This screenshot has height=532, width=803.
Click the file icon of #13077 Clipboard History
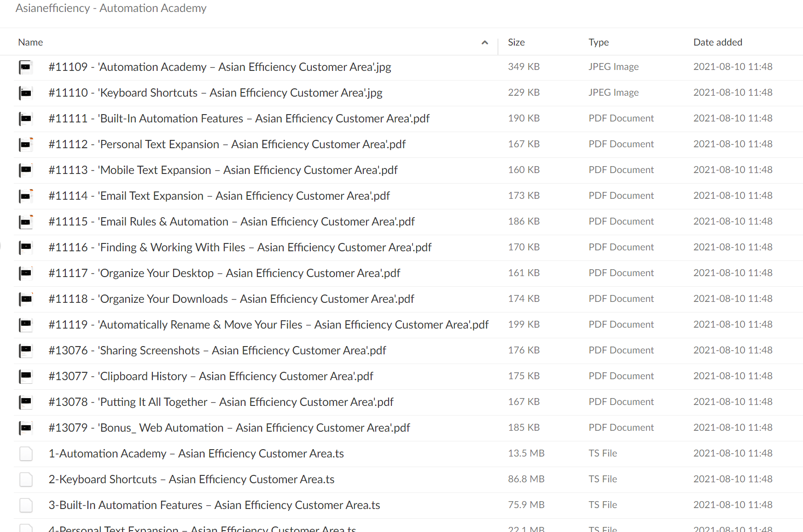click(26, 376)
